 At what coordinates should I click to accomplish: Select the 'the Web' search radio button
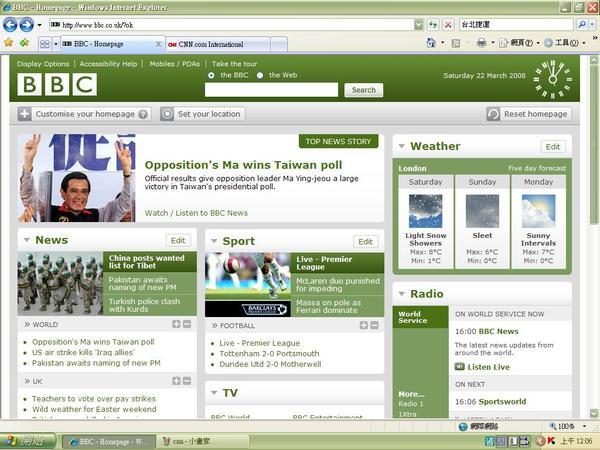coord(260,75)
